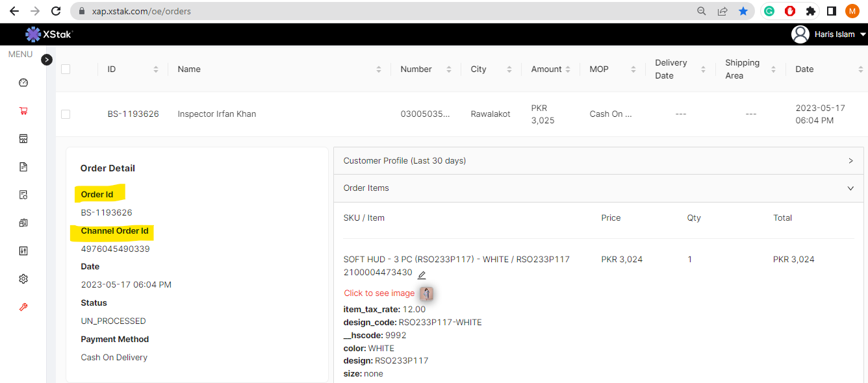868x383 pixels.
Task: Toggle the select-all checkbox in table header
Action: [x=66, y=69]
